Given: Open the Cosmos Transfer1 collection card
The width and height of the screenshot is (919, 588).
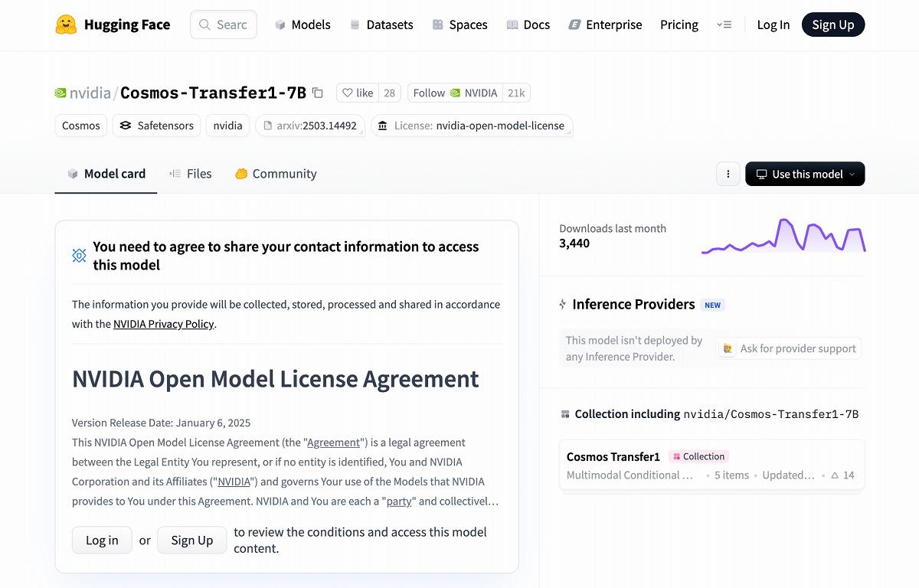Looking at the screenshot, I should pos(712,465).
